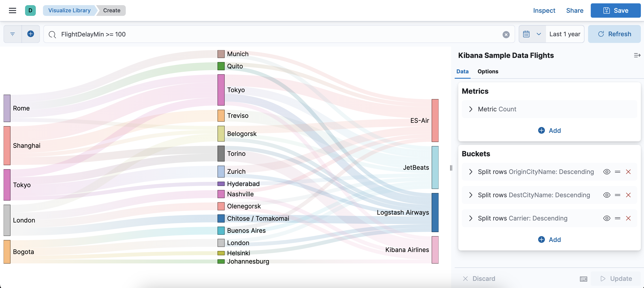The width and height of the screenshot is (644, 288).
Task: Open keyboard shortcuts icon near Update
Action: click(x=583, y=279)
